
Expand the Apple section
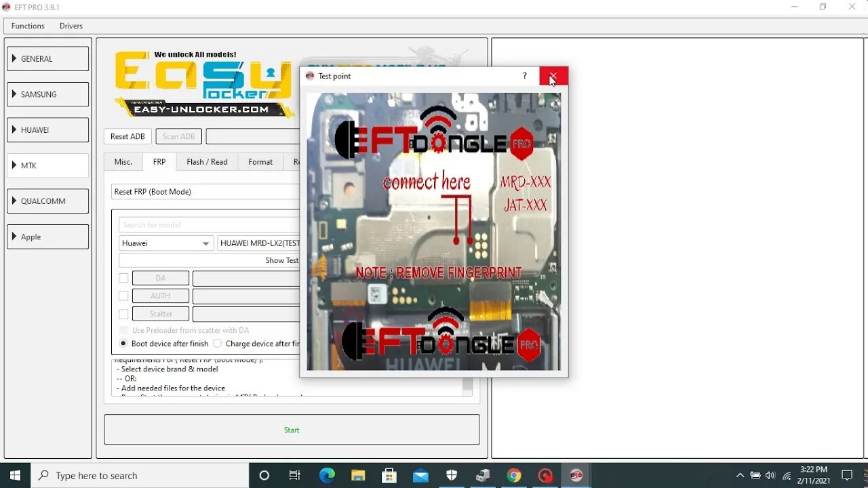tap(47, 237)
